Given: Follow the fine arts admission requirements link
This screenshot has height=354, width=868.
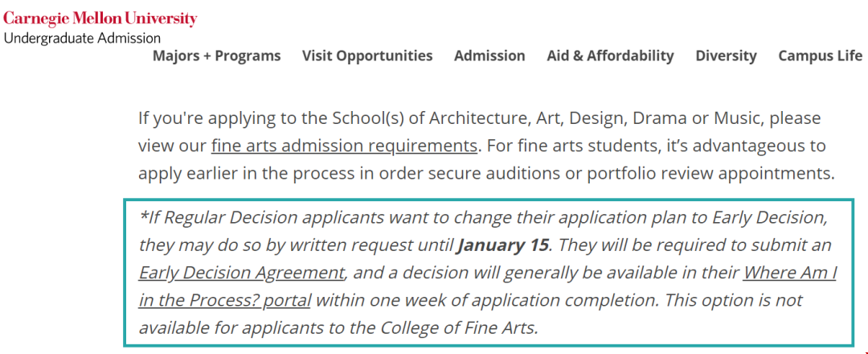Looking at the screenshot, I should click(x=344, y=146).
